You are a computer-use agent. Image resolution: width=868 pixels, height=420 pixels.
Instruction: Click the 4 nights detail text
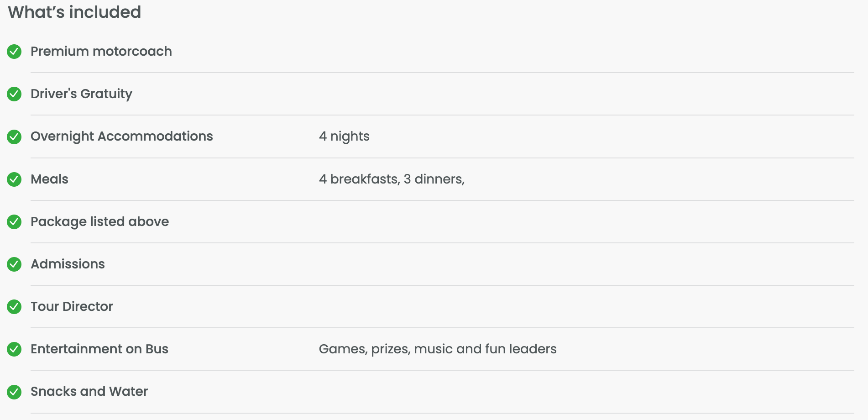344,136
